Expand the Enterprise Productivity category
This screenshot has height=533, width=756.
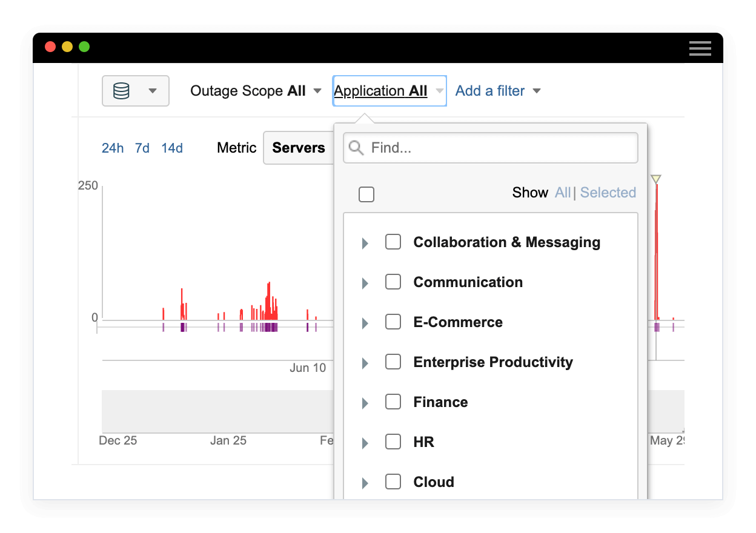[365, 363]
